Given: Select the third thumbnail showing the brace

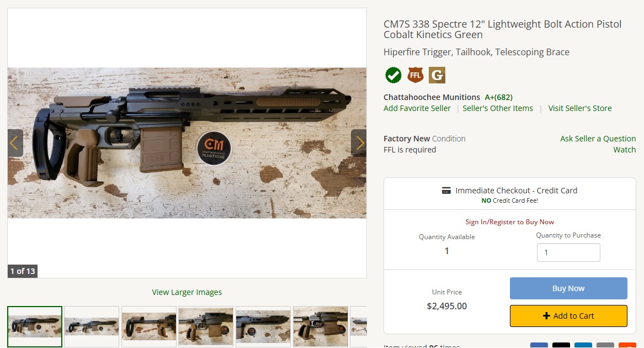Looking at the screenshot, I should pos(148,326).
